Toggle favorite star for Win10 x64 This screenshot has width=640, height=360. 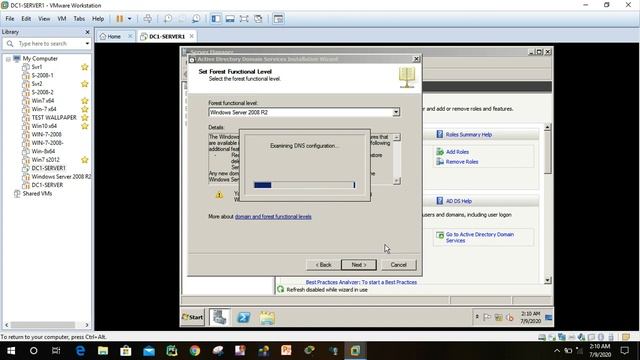click(x=84, y=126)
